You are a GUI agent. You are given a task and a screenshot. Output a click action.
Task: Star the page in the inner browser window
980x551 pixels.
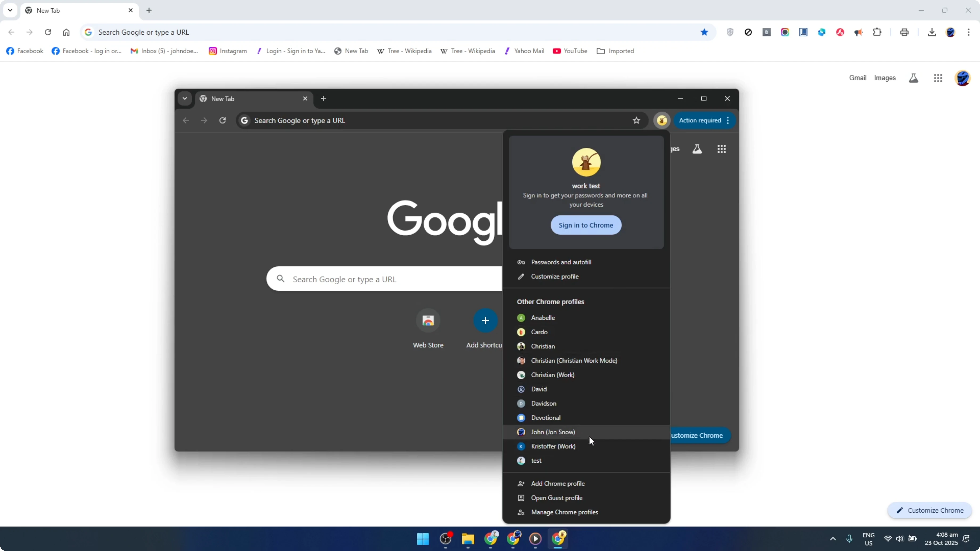point(636,121)
